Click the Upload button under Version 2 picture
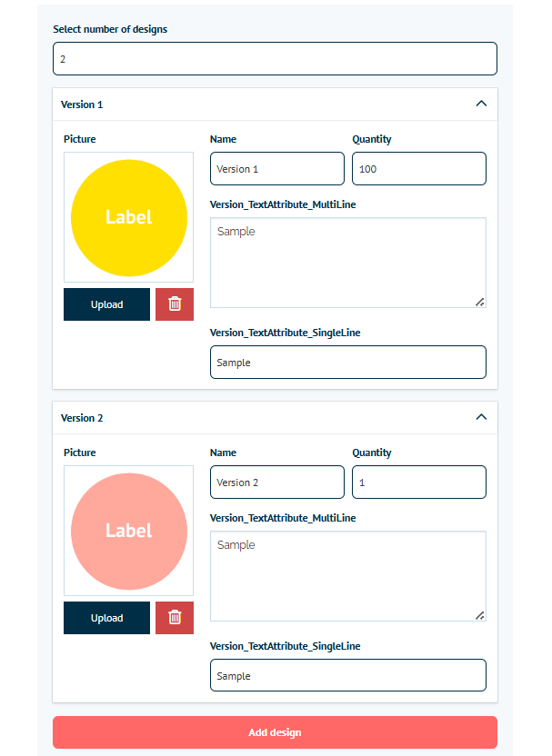552x756 pixels. click(106, 618)
